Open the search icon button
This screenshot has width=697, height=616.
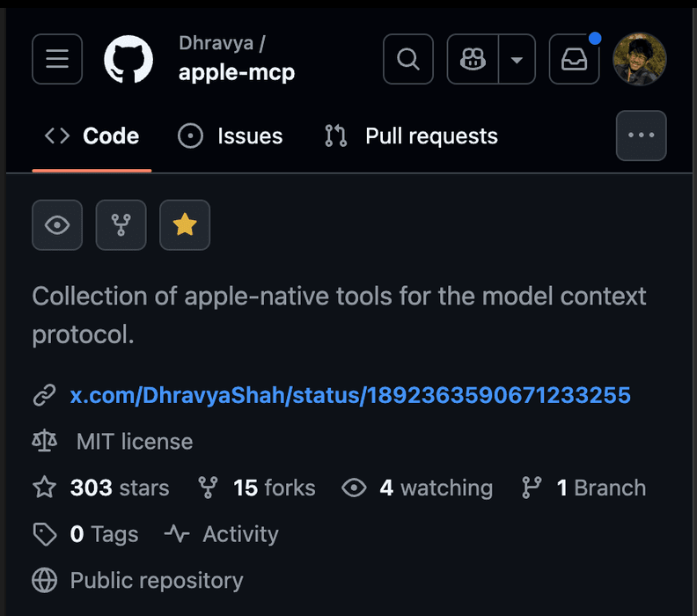[407, 59]
